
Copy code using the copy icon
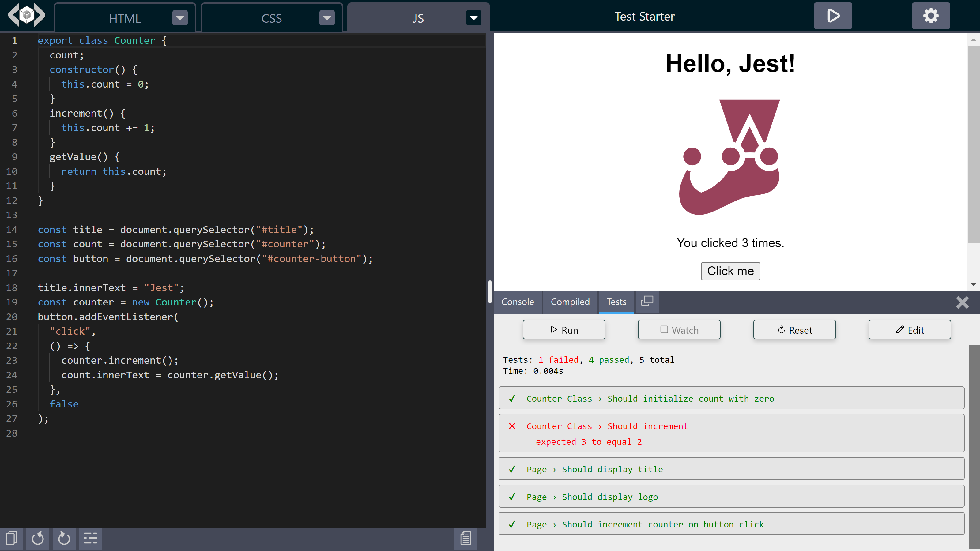click(x=11, y=538)
